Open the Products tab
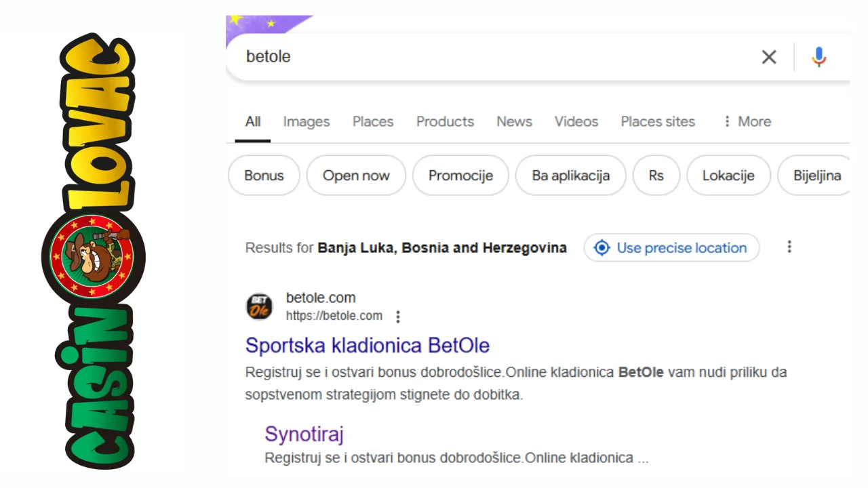 pyautogui.click(x=445, y=121)
